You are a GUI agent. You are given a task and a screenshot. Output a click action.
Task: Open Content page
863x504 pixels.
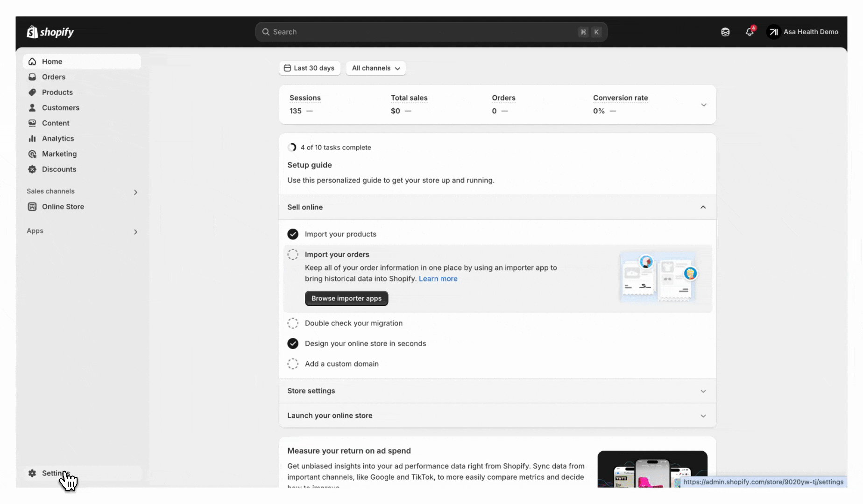82,123
